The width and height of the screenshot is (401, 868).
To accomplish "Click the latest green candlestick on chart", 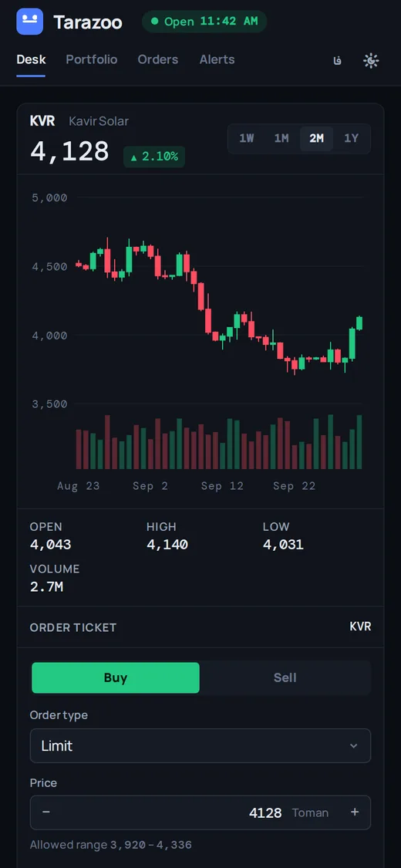I will 359,323.
